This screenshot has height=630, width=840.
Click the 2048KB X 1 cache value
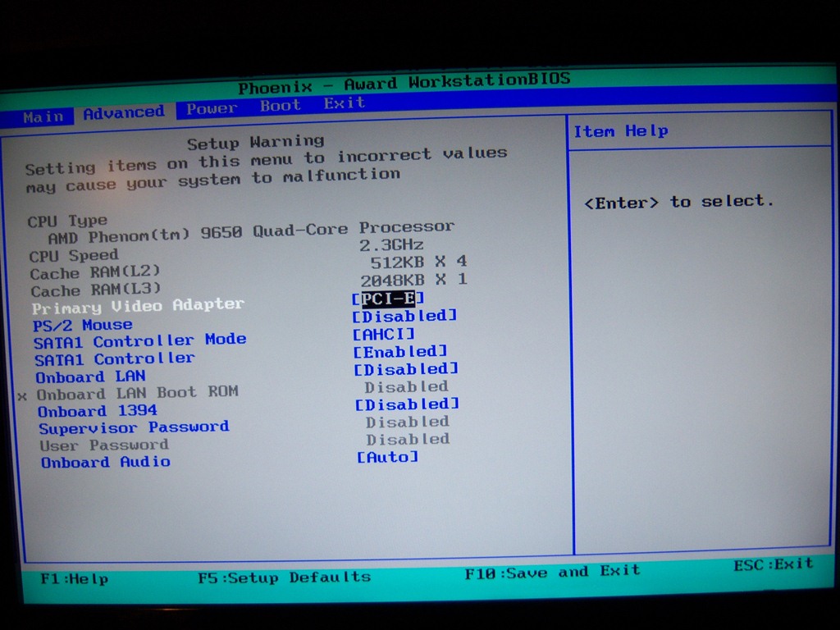[x=414, y=280]
